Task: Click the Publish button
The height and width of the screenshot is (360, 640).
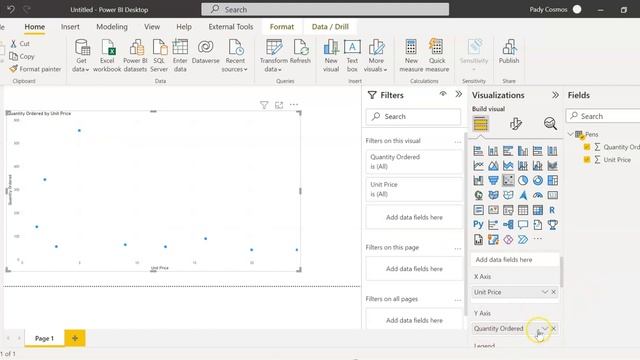Action: coord(509,52)
